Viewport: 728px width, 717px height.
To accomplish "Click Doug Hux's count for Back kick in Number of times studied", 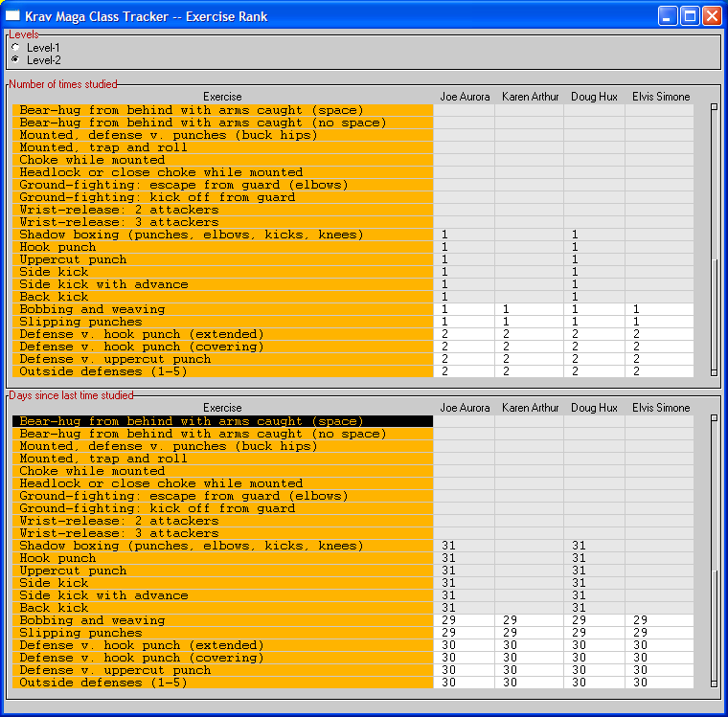I will tap(594, 297).
